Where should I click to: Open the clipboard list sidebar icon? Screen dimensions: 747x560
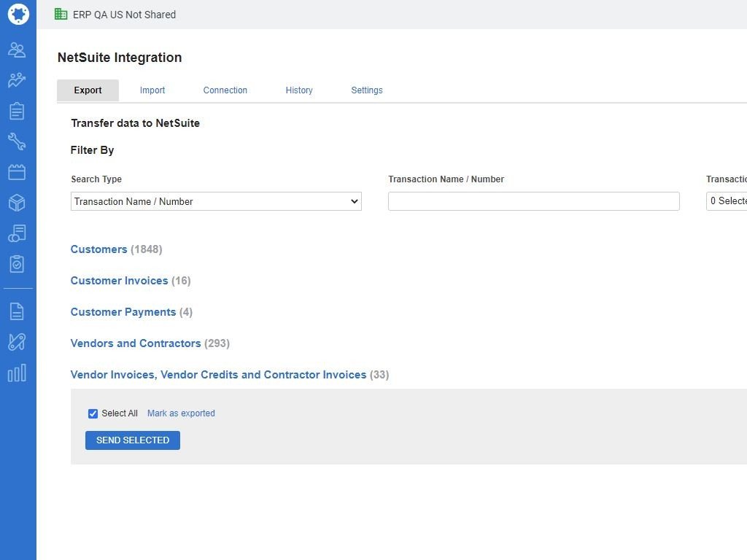tap(18, 111)
